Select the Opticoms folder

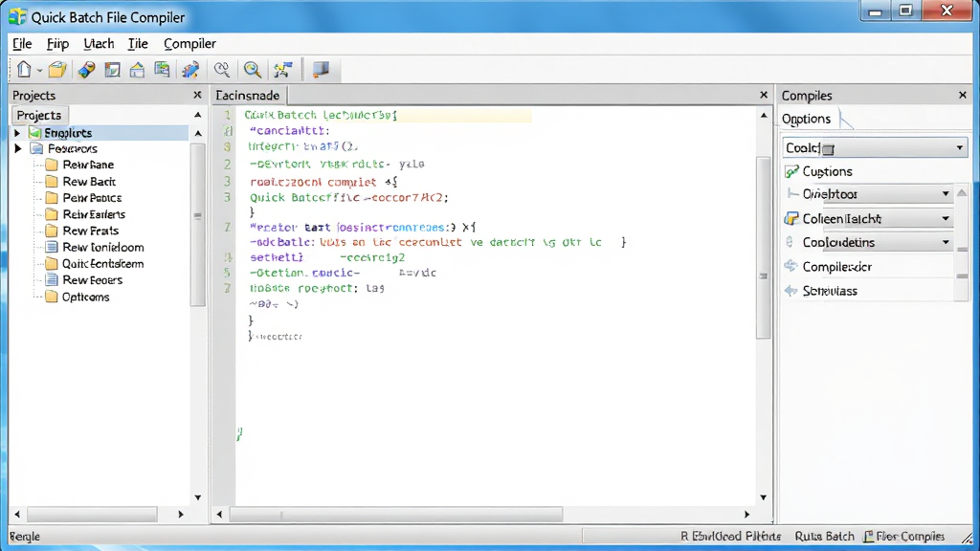tap(85, 298)
